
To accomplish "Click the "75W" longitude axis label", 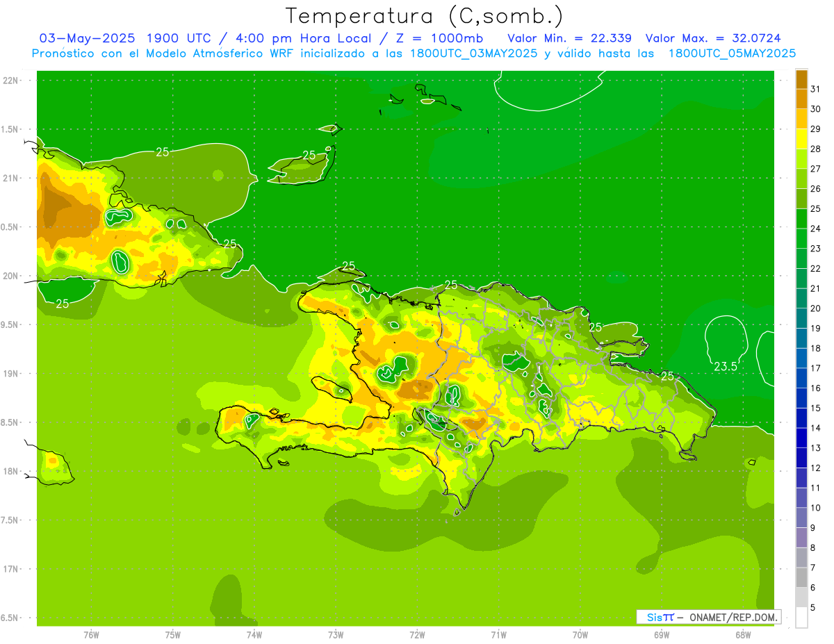I will point(172,634).
